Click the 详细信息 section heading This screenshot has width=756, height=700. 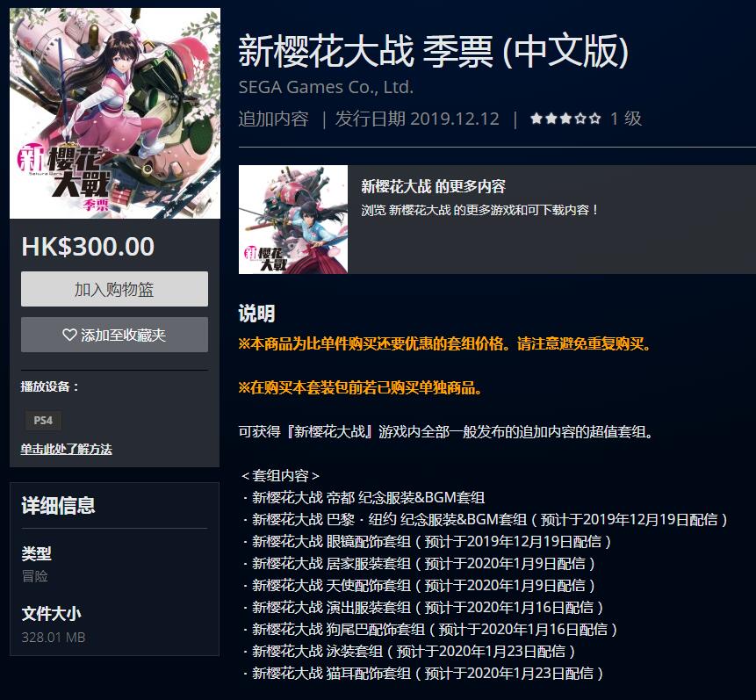click(58, 506)
